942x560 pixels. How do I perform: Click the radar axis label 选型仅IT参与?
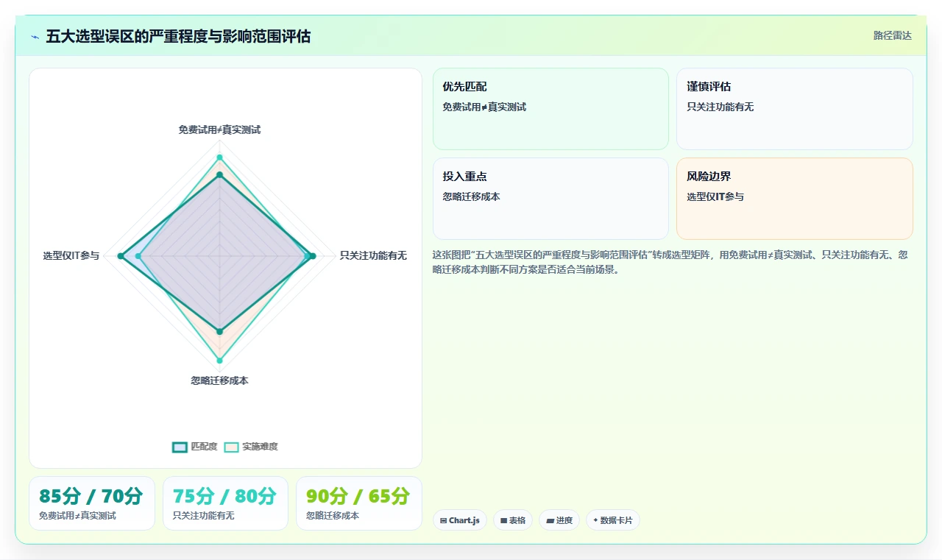click(71, 255)
